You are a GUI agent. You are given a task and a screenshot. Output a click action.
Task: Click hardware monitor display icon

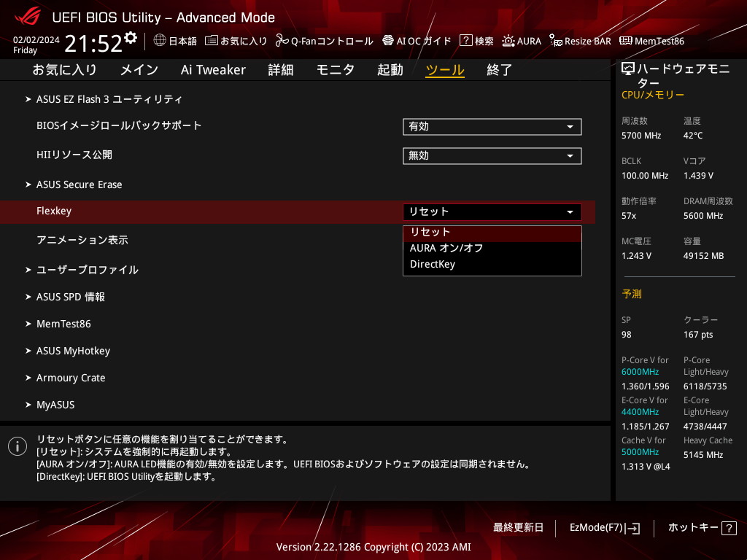click(628, 69)
